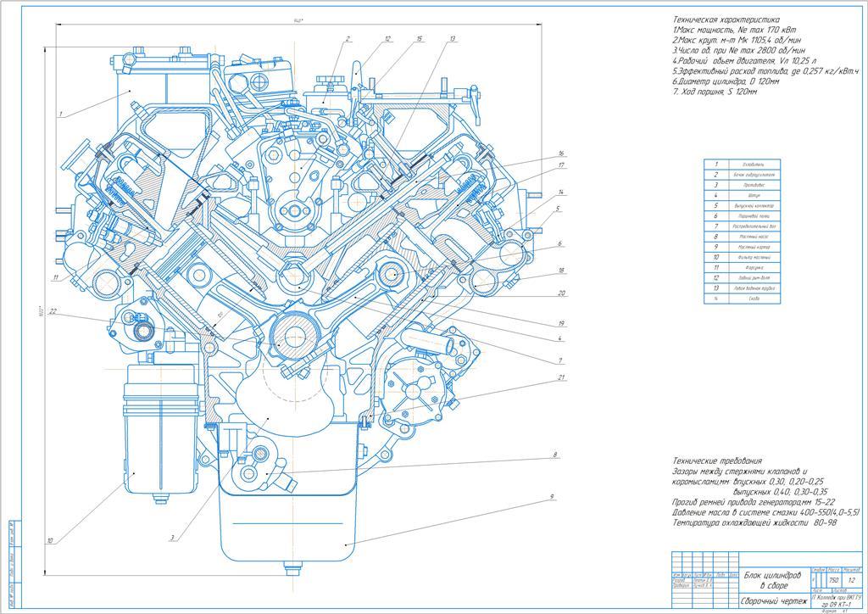Screen dimensions: 868x614
Task: Select 'Число об. при Ne max 2800 об/мин'
Action: pyautogui.click(x=739, y=50)
